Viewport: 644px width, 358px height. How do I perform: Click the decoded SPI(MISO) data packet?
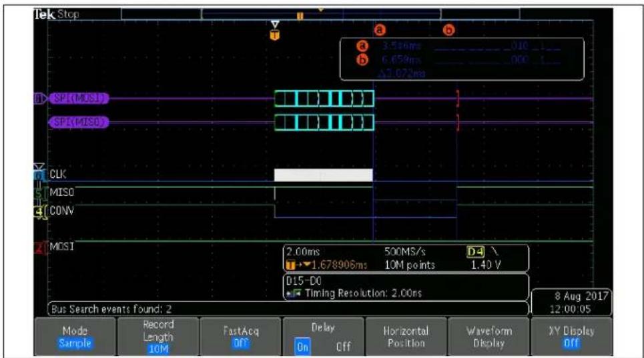(324, 122)
